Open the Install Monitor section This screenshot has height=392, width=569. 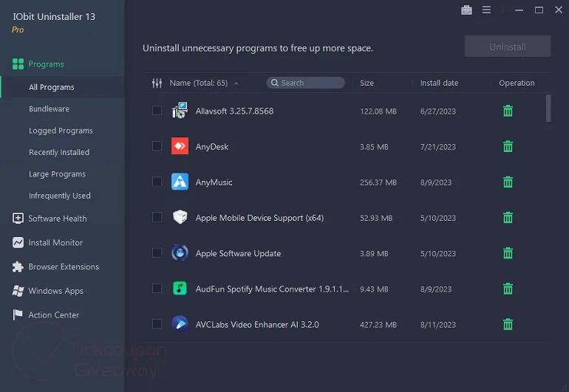pos(55,243)
